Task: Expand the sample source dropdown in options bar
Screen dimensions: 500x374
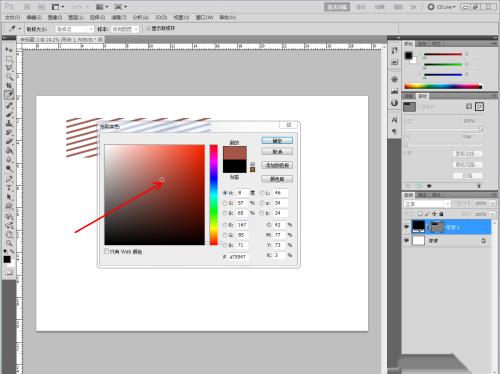Action: tap(125, 29)
